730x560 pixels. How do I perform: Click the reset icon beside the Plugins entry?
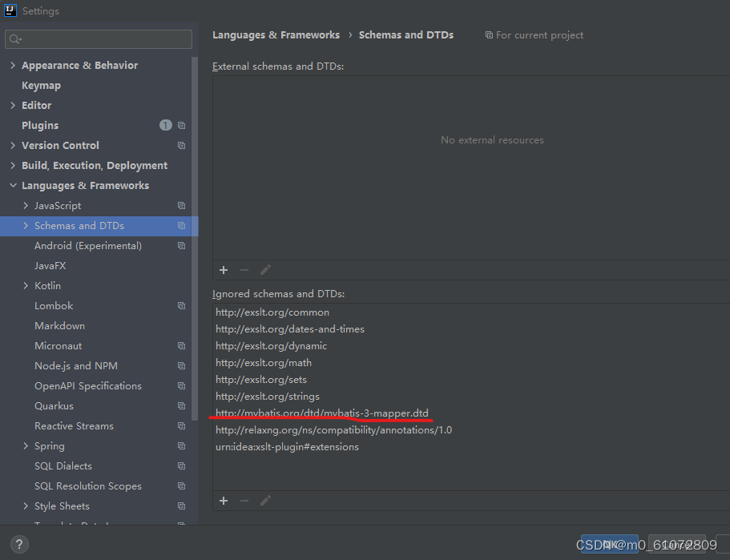(x=181, y=125)
